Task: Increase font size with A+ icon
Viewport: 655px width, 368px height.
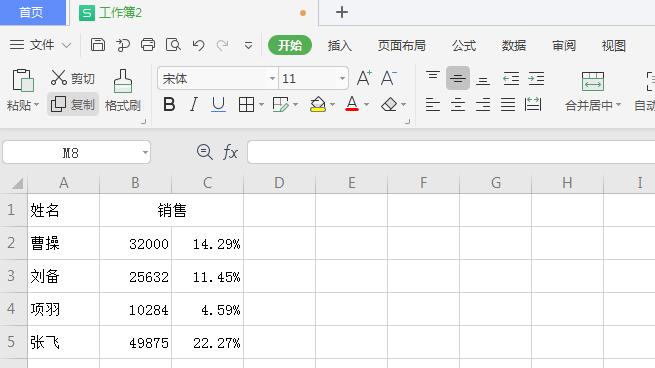Action: [x=363, y=78]
